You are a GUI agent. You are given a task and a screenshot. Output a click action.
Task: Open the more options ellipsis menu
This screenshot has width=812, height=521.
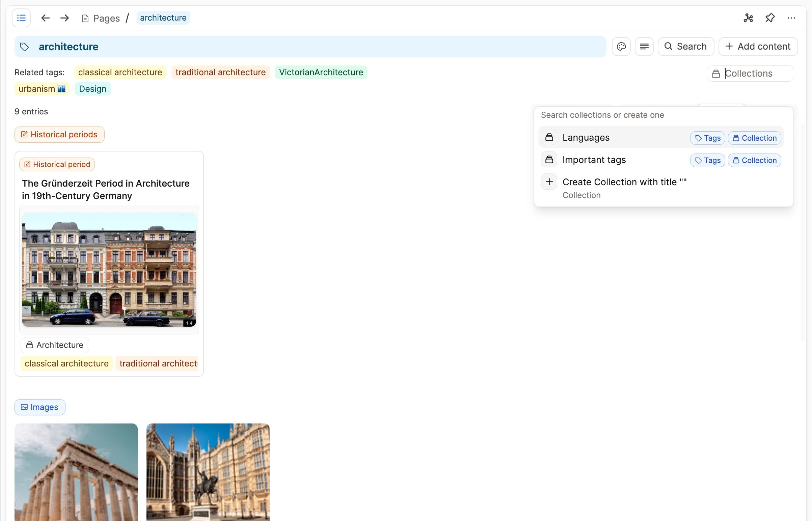point(791,18)
